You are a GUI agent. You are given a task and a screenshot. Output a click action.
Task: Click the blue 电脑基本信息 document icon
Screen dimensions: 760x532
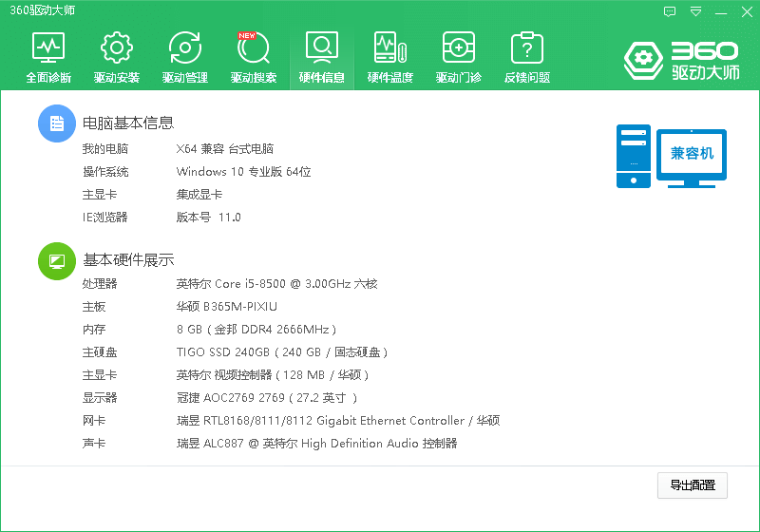57,123
